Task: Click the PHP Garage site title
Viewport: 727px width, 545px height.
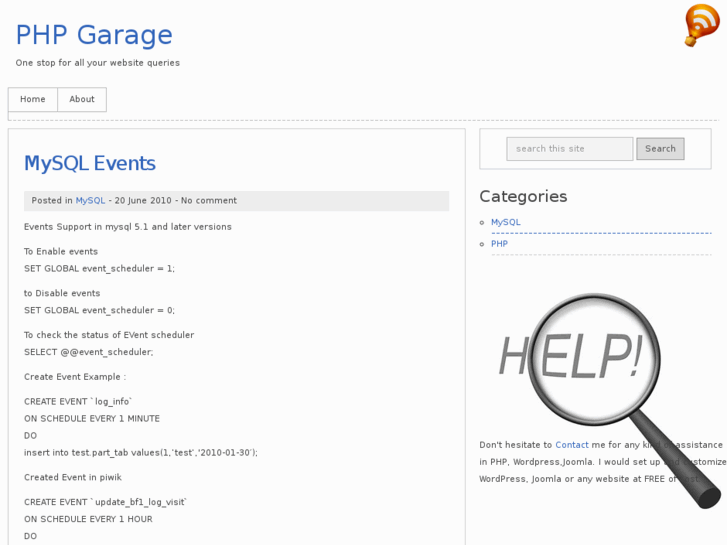Action: click(x=94, y=35)
